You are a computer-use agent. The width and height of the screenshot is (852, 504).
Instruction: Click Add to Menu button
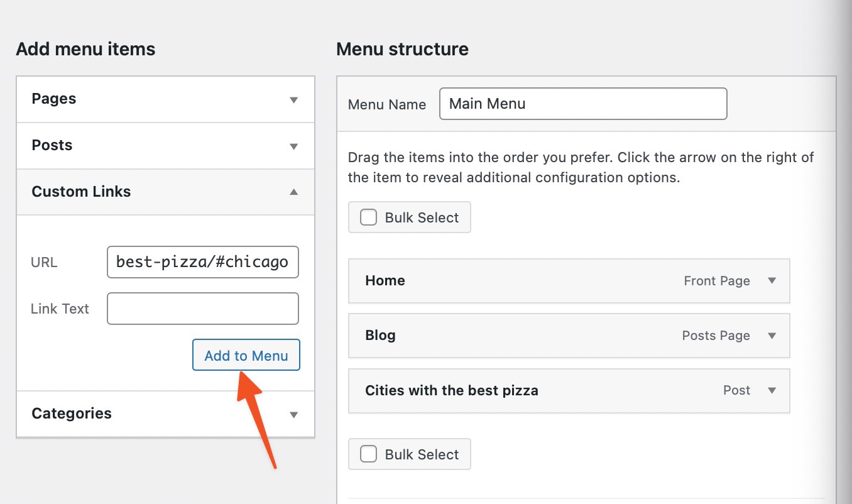246,354
